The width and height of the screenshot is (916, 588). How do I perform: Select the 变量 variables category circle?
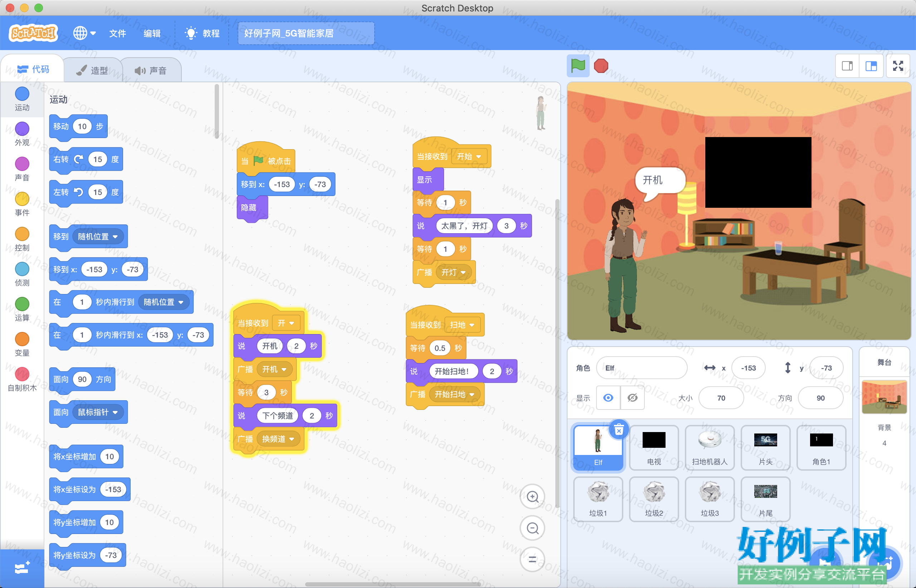(22, 339)
